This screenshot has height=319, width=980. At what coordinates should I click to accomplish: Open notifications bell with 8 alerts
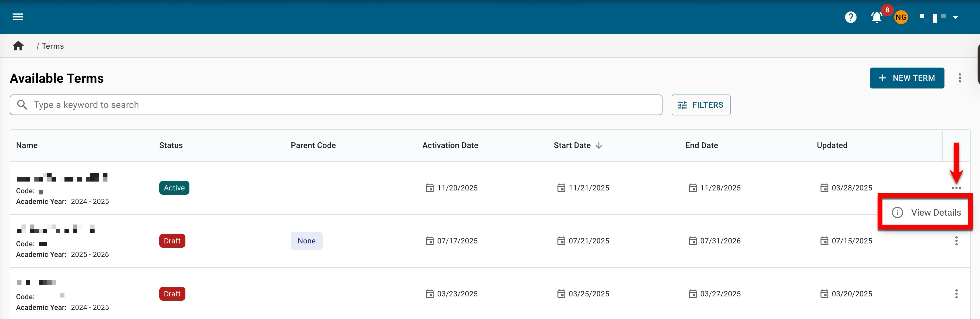tap(877, 17)
